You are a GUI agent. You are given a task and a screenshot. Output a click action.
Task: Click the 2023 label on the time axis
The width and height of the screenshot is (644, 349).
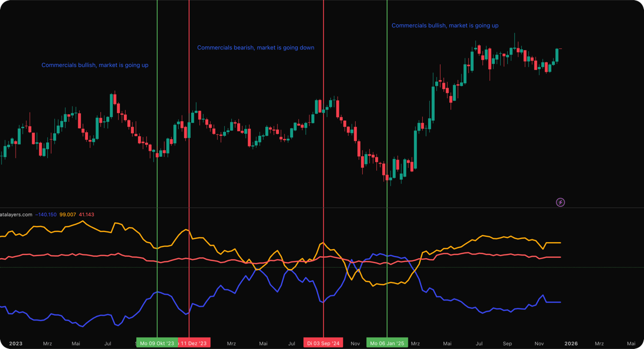coord(16,343)
